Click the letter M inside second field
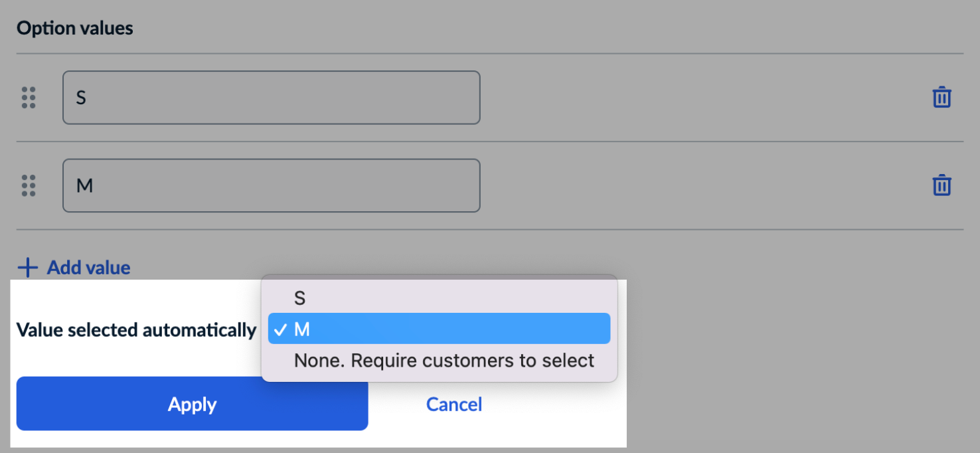Image resolution: width=980 pixels, height=453 pixels. 84,185
